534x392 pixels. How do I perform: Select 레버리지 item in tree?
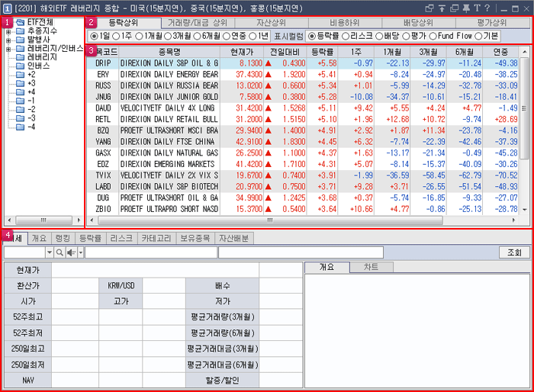click(x=42, y=57)
